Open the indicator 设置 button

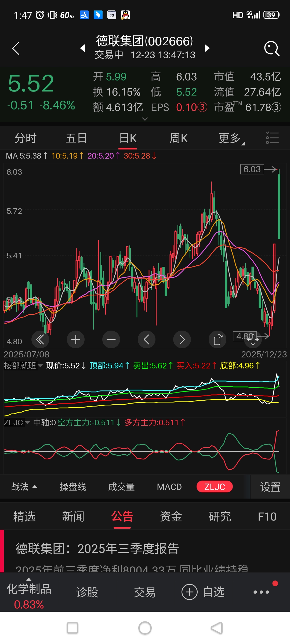(270, 487)
